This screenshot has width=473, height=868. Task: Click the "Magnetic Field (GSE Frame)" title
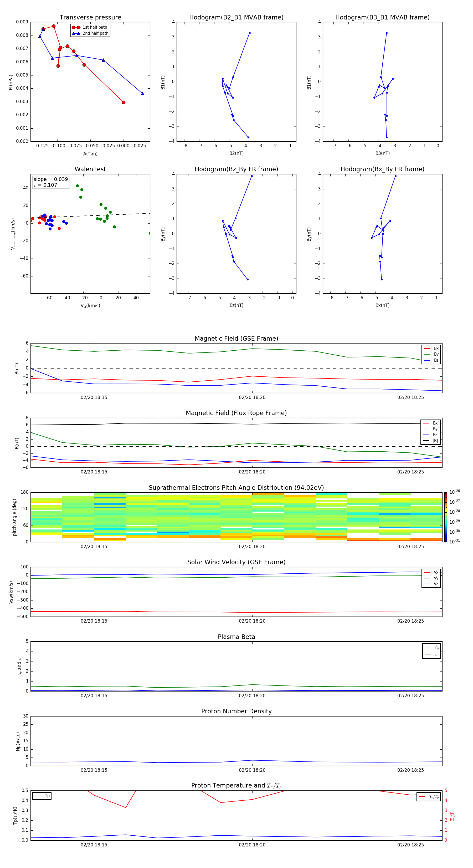[236, 339]
